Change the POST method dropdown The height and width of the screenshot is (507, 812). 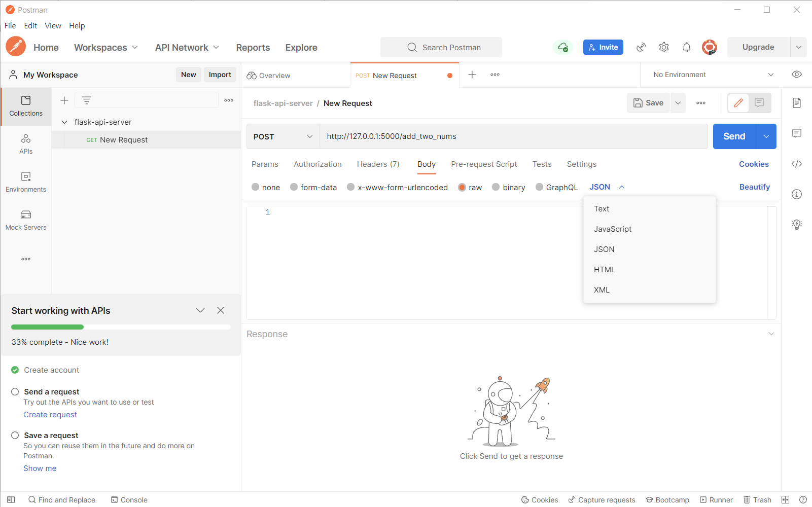click(x=283, y=136)
